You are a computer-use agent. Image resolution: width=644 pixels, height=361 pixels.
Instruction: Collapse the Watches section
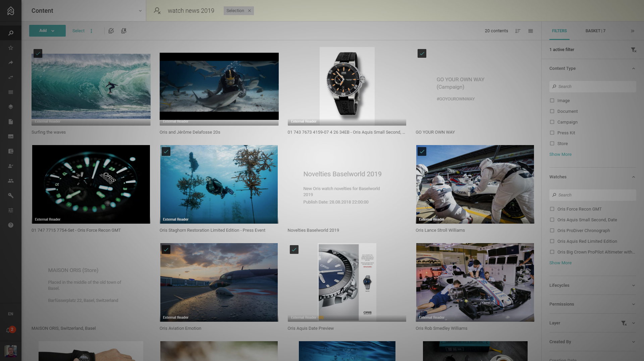pos(633,177)
